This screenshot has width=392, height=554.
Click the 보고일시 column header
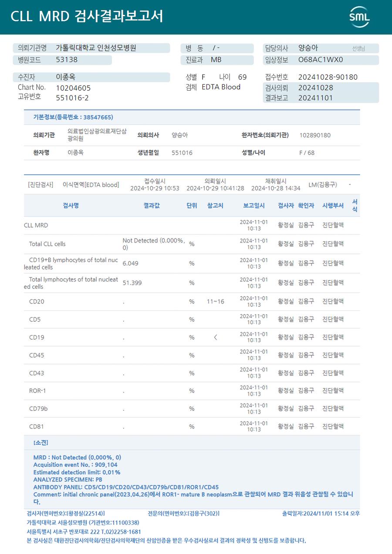(x=254, y=206)
